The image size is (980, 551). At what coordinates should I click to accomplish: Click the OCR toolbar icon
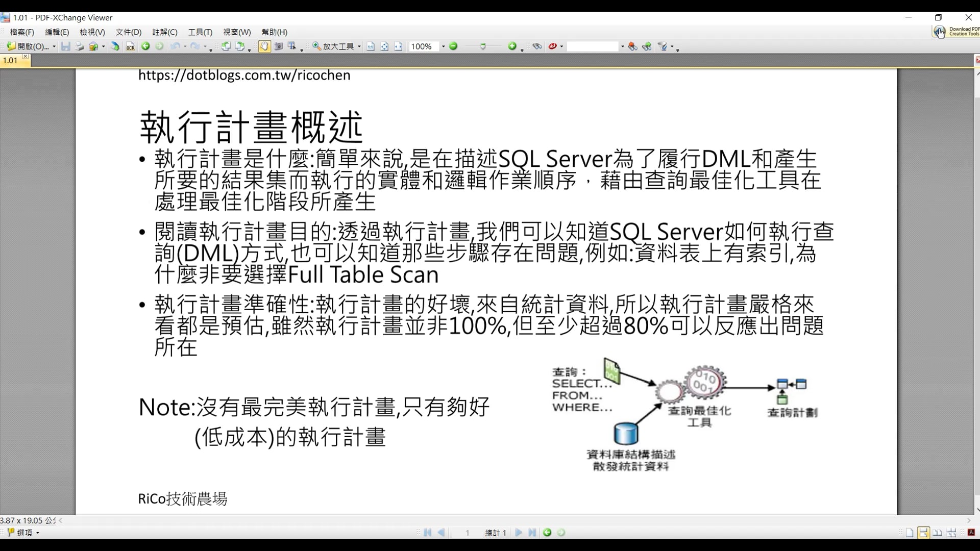coord(131,46)
